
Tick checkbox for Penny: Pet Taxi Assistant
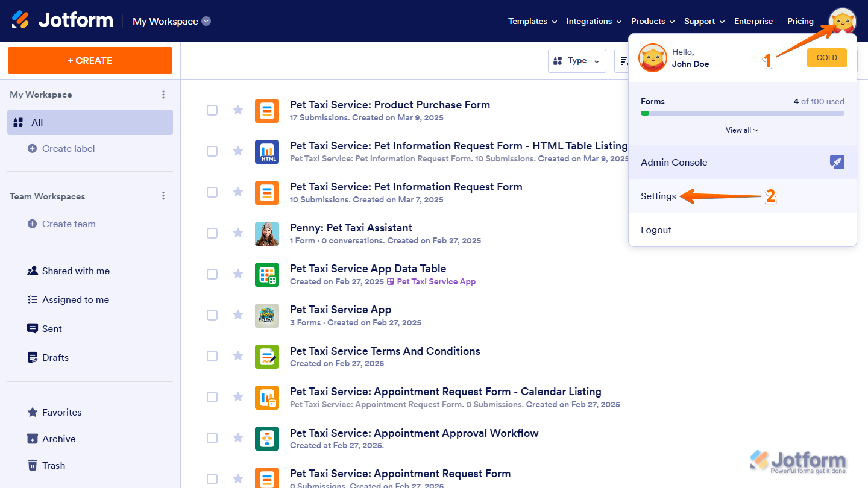pyautogui.click(x=212, y=233)
